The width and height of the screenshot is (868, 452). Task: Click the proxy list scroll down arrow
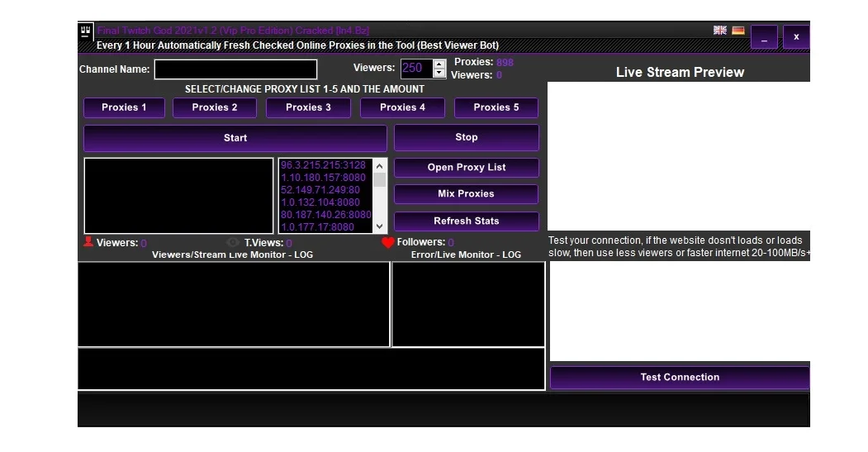(379, 226)
